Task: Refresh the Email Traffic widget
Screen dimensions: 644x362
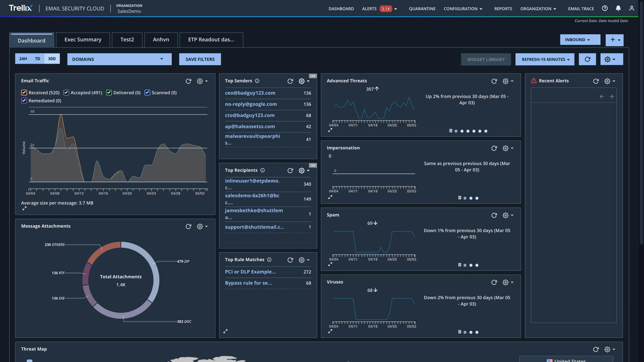Action: (x=188, y=81)
